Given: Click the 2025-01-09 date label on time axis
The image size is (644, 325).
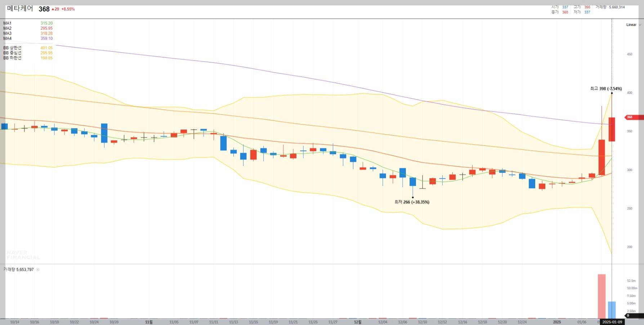Looking at the screenshot, I should tap(612, 322).
